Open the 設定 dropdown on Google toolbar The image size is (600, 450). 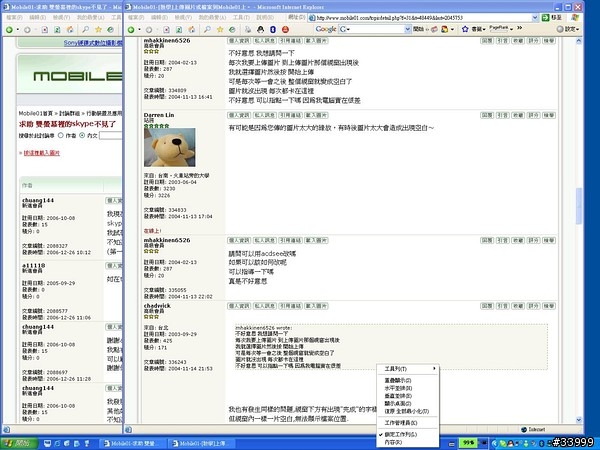click(x=568, y=29)
